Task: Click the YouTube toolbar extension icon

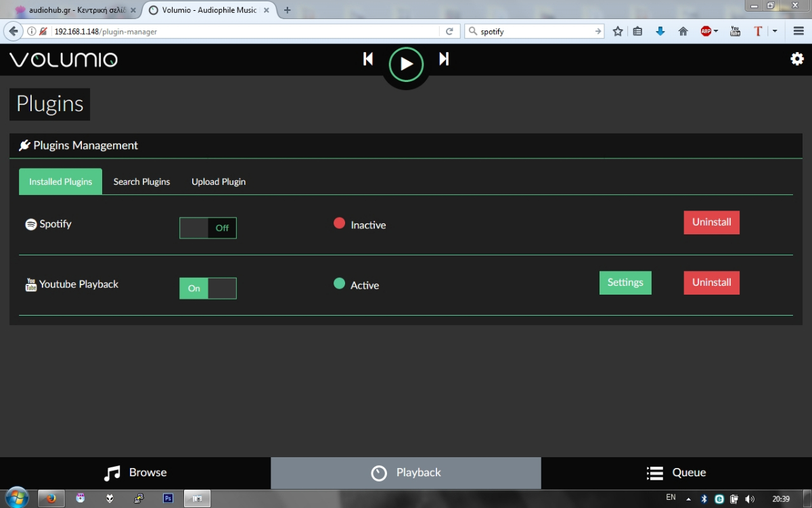Action: click(x=735, y=31)
